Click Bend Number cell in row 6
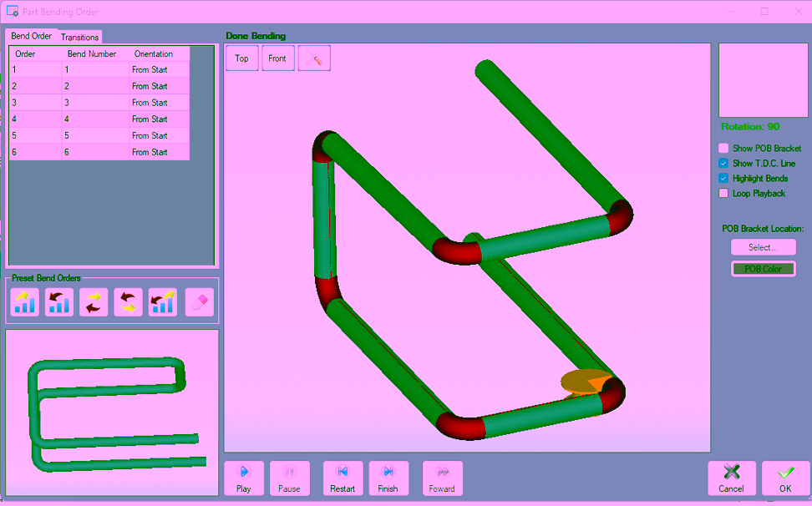The height and width of the screenshot is (506, 812). (x=95, y=153)
